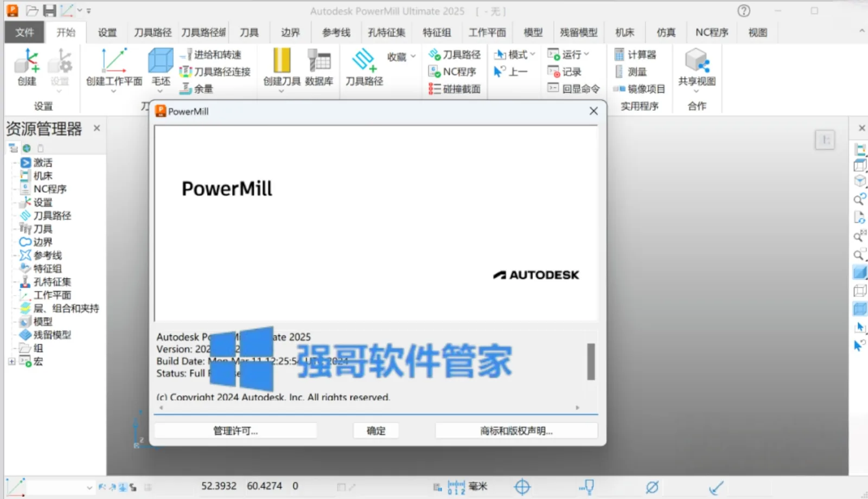Click the refresh view page icon
868x499 pixels.
860,218
